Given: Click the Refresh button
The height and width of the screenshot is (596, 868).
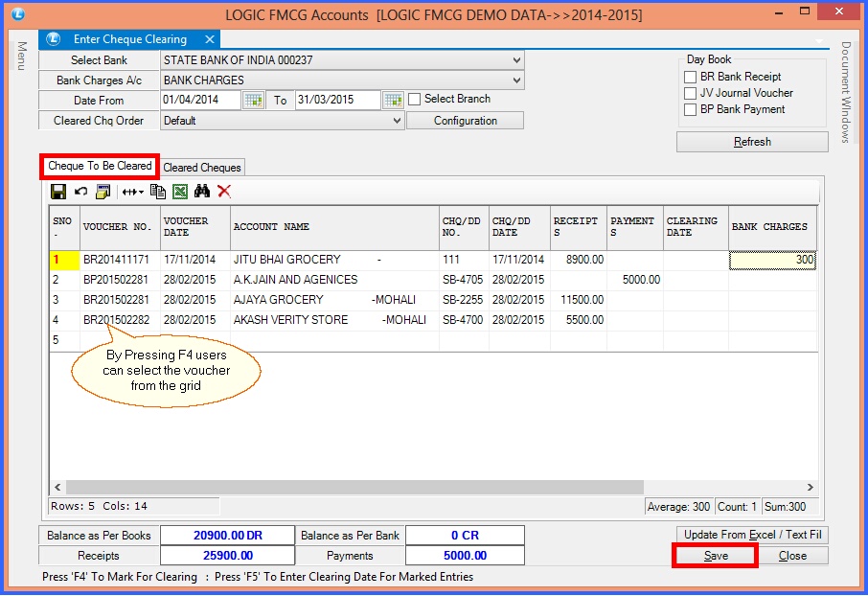Looking at the screenshot, I should pos(752,142).
